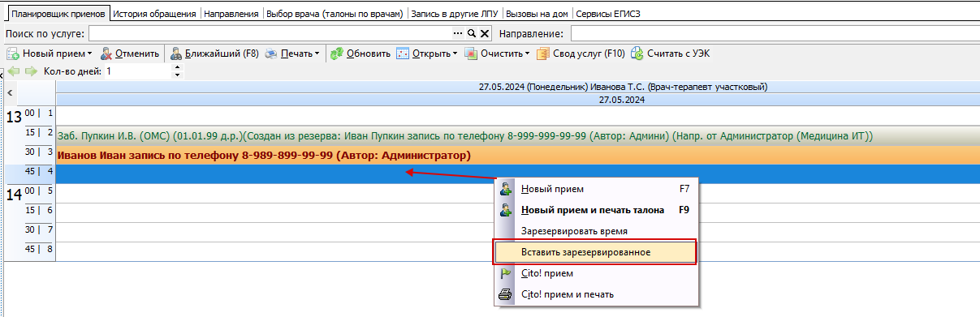Decrease Кол-во дней with down spinner
This screenshot has width=980, height=317.
click(178, 75)
